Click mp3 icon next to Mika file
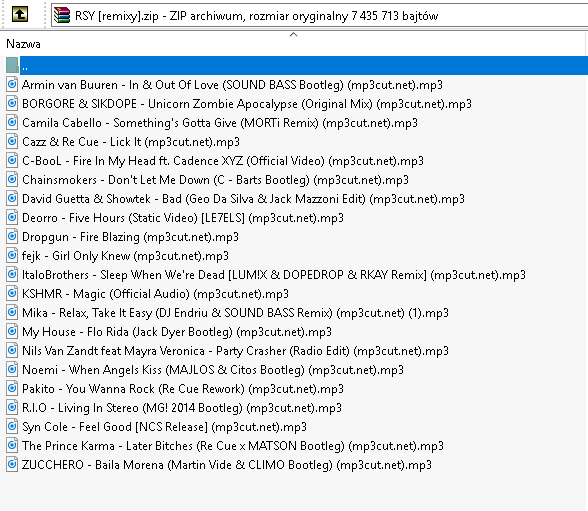 click(12, 313)
